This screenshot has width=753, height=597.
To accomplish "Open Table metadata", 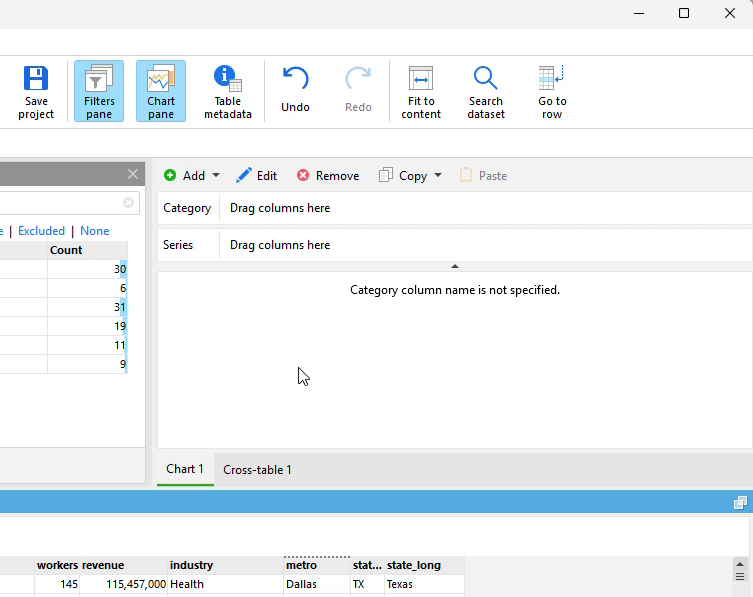I will point(228,91).
